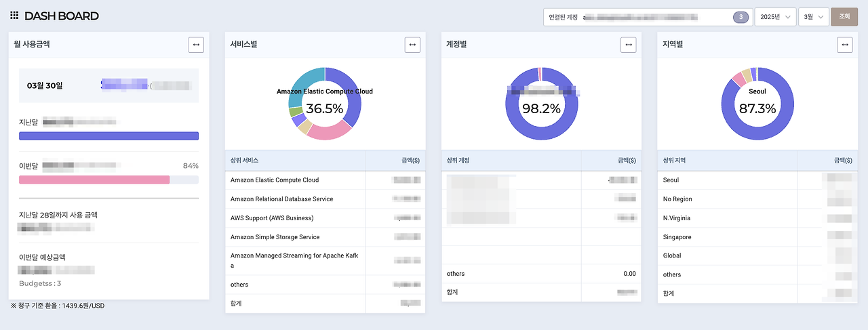868x330 pixels.
Task: Click the 87.3% center value
Action: [x=757, y=108]
